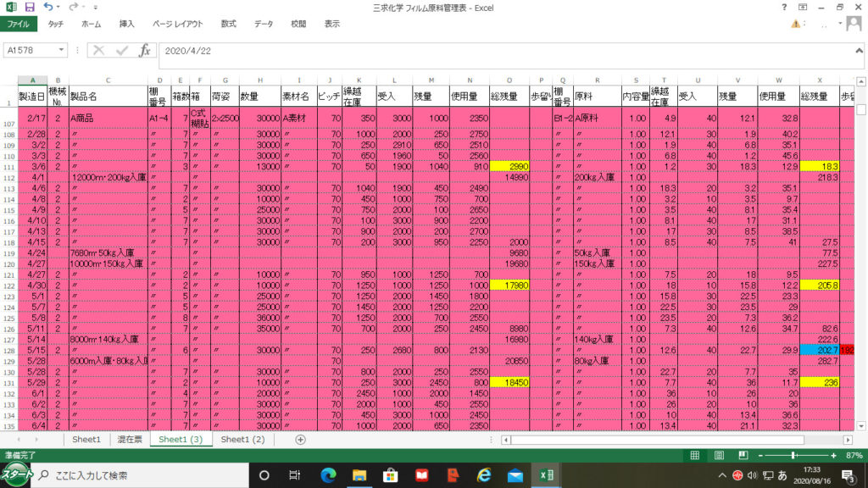Open the Excel Help question mark icon
The width and height of the screenshot is (868, 488).
pos(783,8)
